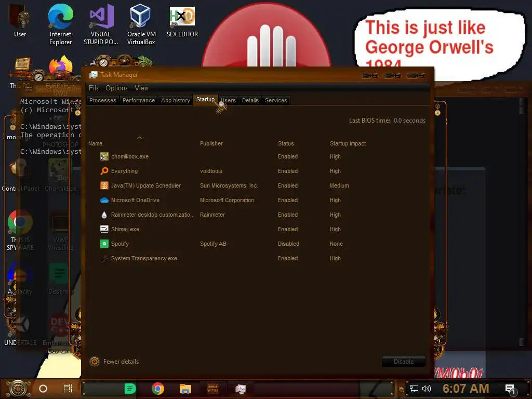Open steampunk Start button on taskbar
The width and height of the screenshot is (532, 399).
click(x=18, y=389)
